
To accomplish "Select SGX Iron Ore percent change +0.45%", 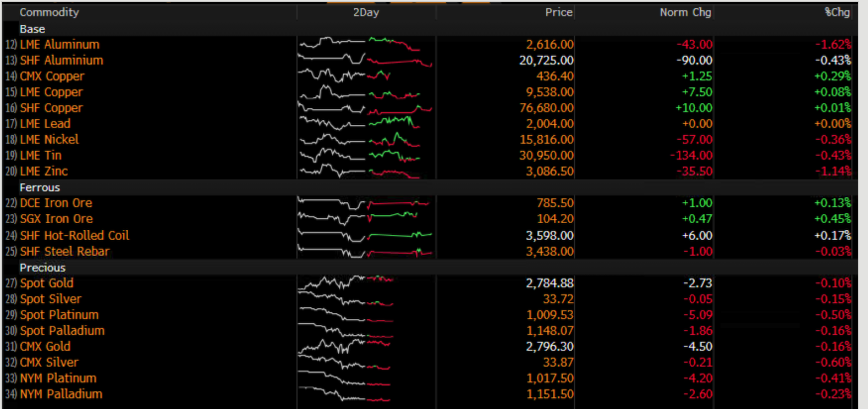I will point(833,219).
